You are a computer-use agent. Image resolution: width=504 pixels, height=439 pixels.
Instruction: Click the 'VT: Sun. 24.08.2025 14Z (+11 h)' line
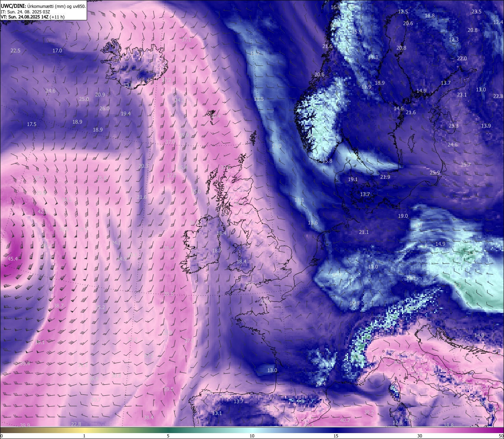[x=33, y=17]
